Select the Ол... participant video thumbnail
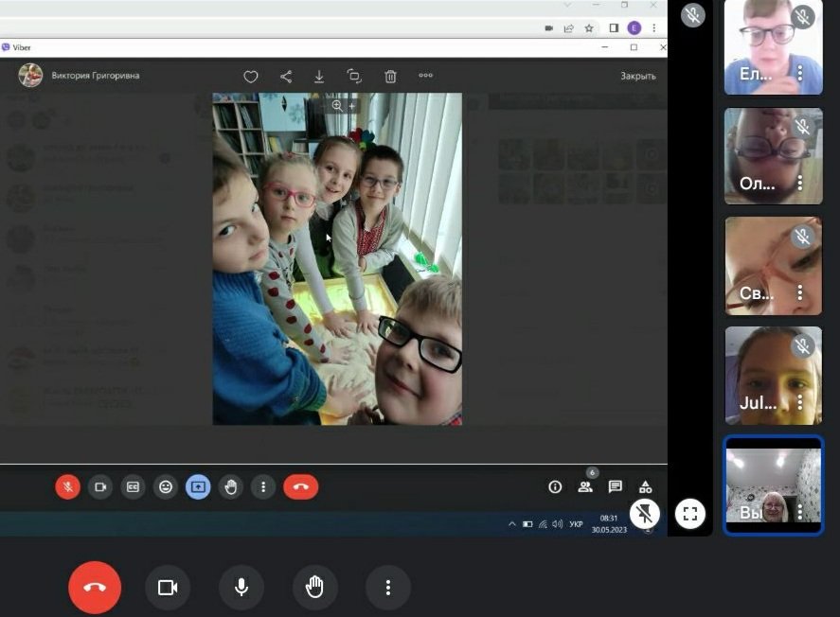 [774, 156]
